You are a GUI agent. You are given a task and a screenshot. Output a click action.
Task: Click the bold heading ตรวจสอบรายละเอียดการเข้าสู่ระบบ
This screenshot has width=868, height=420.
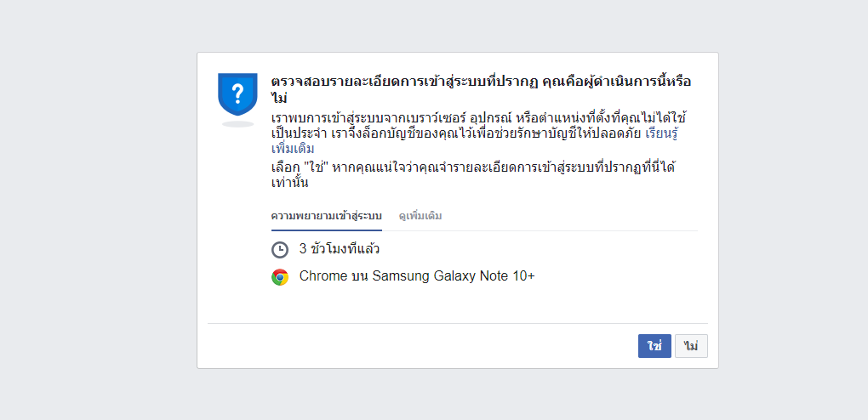(x=377, y=82)
